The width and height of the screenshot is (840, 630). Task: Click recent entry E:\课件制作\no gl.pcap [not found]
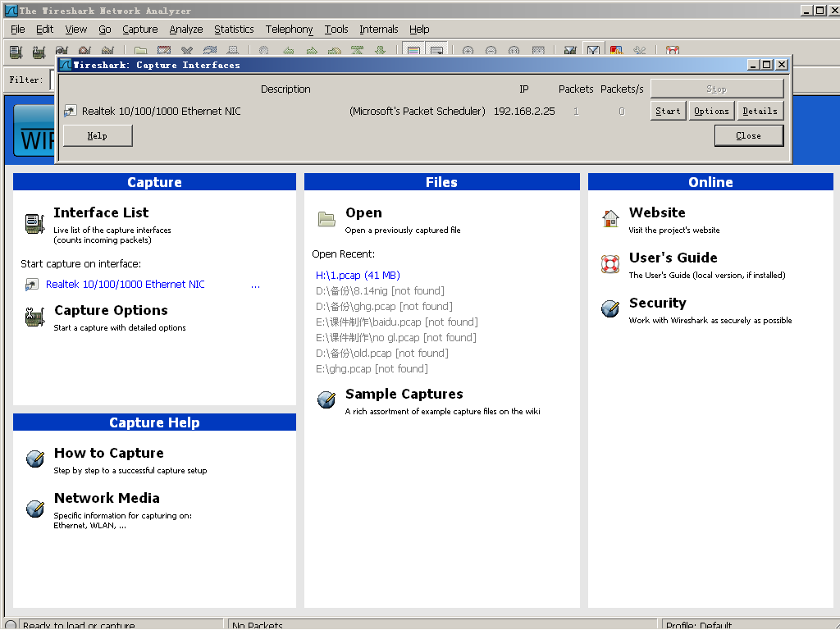(x=396, y=337)
